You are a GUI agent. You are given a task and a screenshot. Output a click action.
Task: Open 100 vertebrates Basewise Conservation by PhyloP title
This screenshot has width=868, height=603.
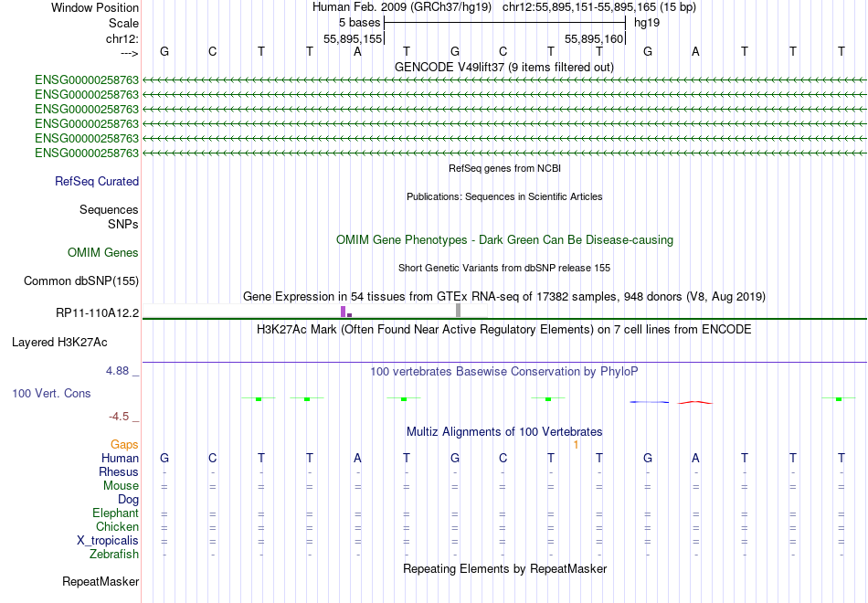tap(504, 372)
